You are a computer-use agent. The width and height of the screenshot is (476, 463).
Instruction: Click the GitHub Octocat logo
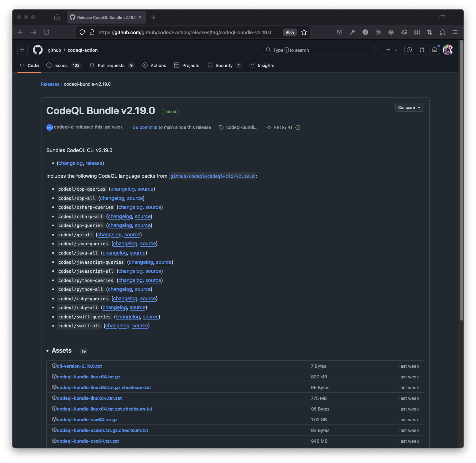38,50
